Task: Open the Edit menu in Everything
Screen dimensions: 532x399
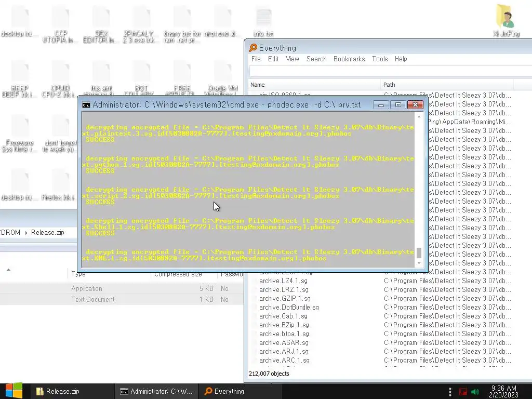Action: (x=273, y=59)
